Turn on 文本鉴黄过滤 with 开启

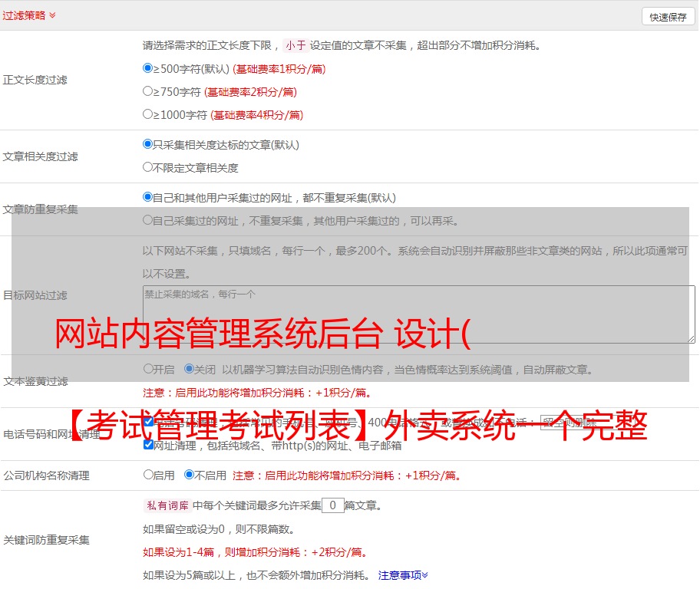pyautogui.click(x=148, y=369)
